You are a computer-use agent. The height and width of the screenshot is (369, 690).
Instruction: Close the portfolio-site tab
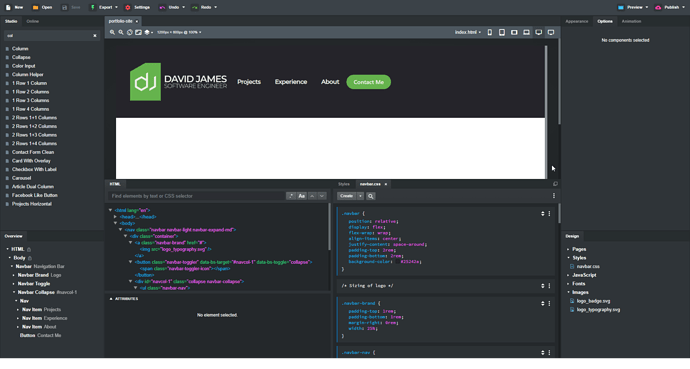click(136, 21)
